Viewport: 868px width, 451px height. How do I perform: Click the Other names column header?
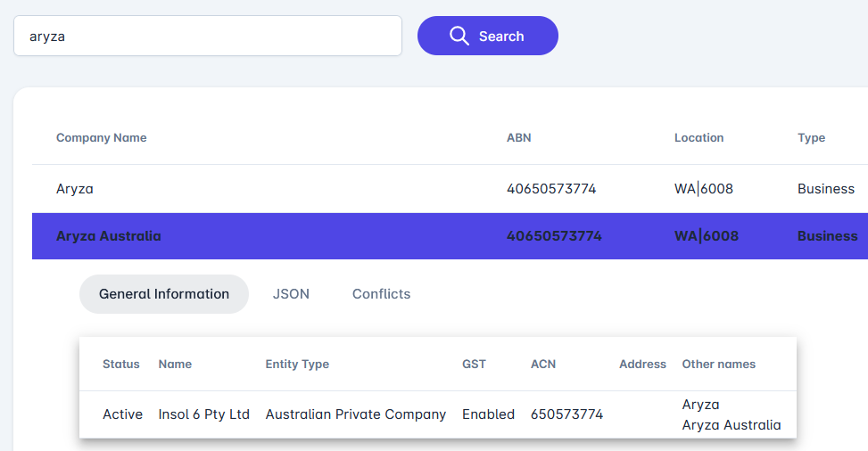(718, 365)
